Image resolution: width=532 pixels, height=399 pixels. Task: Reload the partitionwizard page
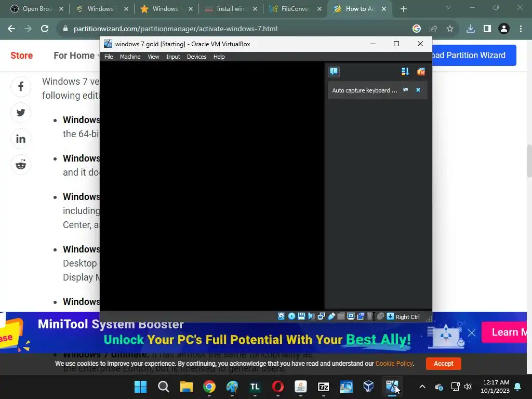45,29
